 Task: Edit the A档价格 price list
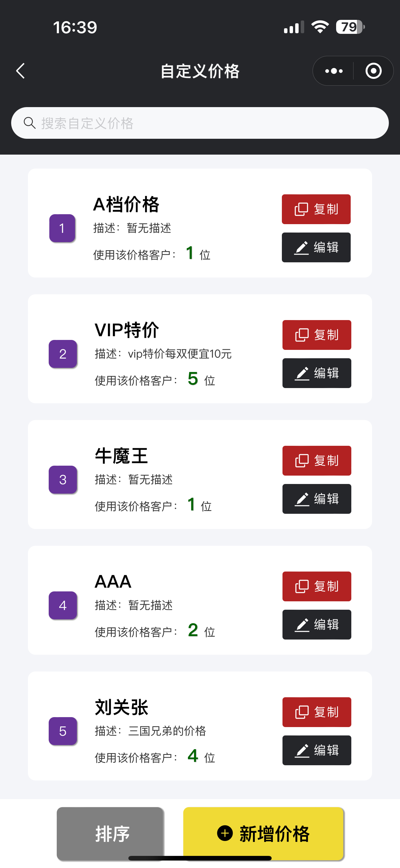(x=316, y=247)
